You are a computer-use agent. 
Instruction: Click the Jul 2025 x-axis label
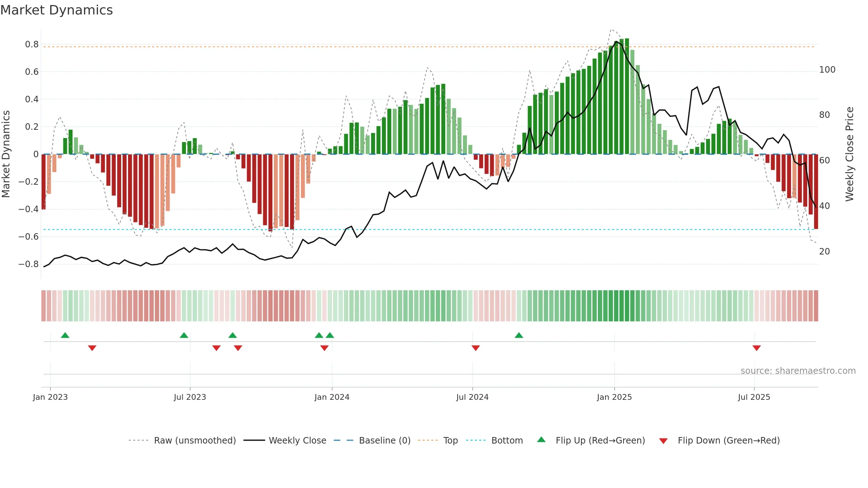click(x=754, y=397)
